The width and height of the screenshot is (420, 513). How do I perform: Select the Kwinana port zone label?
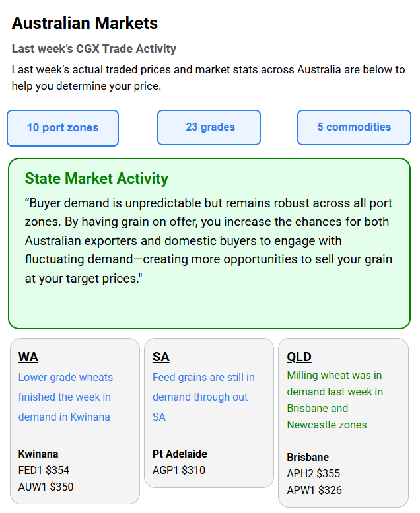coord(38,454)
